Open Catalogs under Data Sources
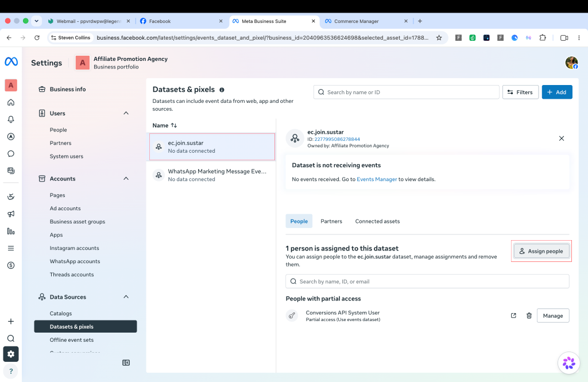 click(x=61, y=313)
